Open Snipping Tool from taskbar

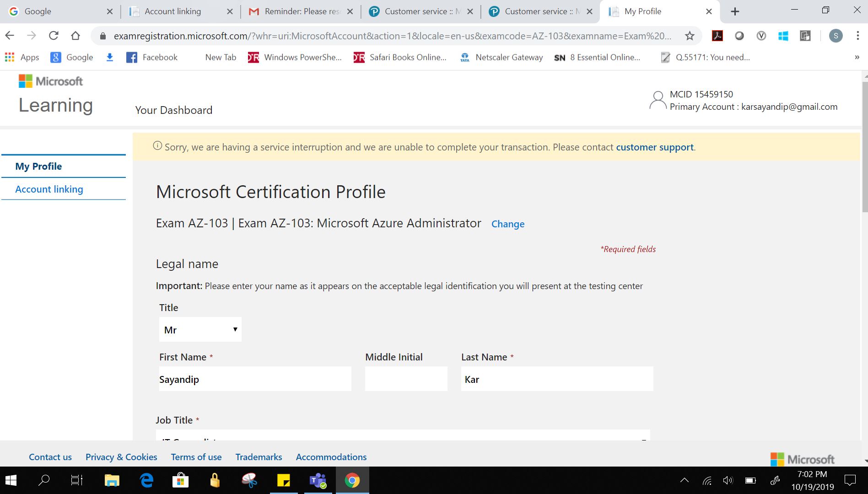[249, 480]
